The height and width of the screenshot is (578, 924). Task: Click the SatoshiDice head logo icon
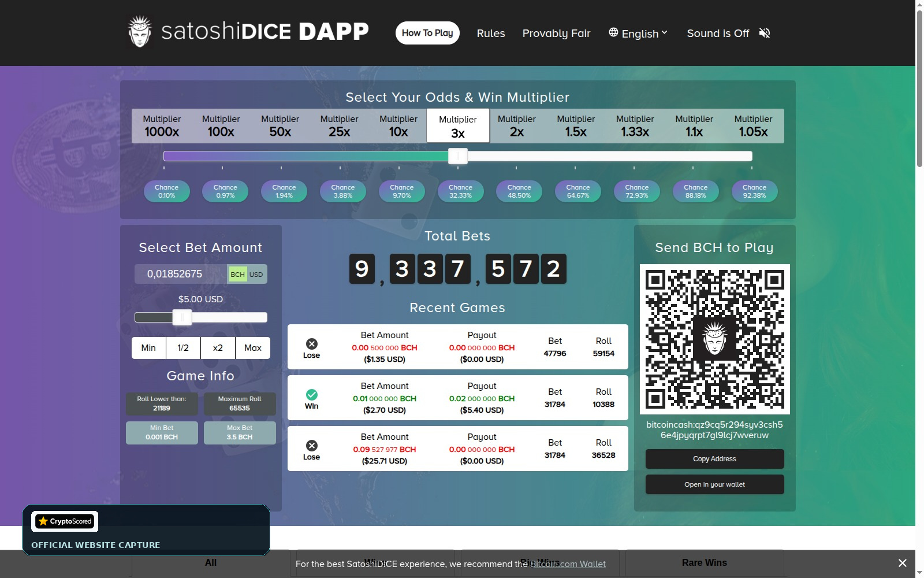140,32
